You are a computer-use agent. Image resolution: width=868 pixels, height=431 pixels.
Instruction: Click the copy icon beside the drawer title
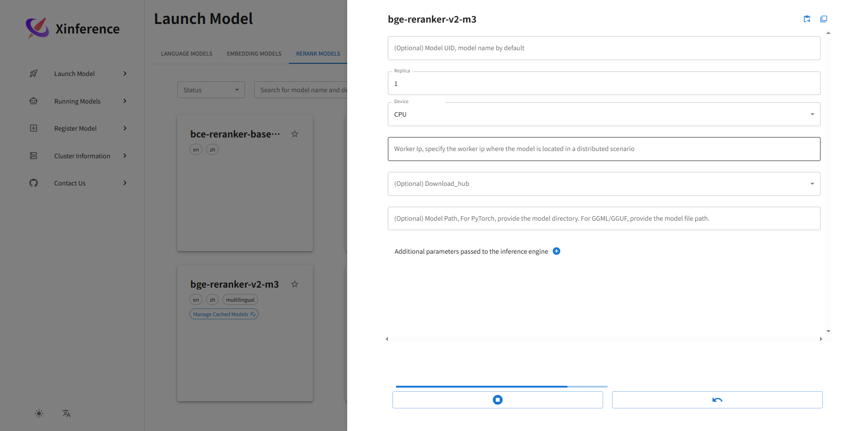coord(824,19)
